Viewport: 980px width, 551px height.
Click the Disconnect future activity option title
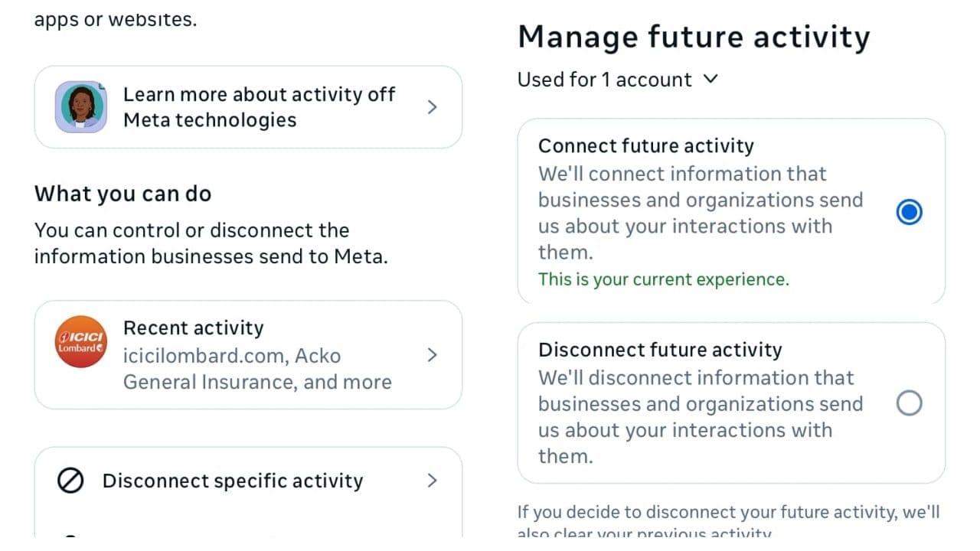point(659,350)
